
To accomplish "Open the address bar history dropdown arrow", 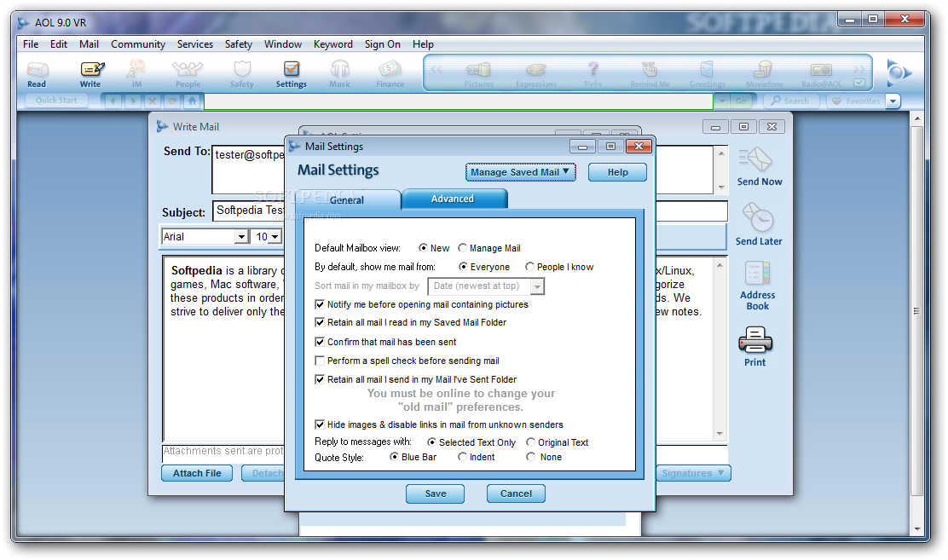I will tap(722, 101).
